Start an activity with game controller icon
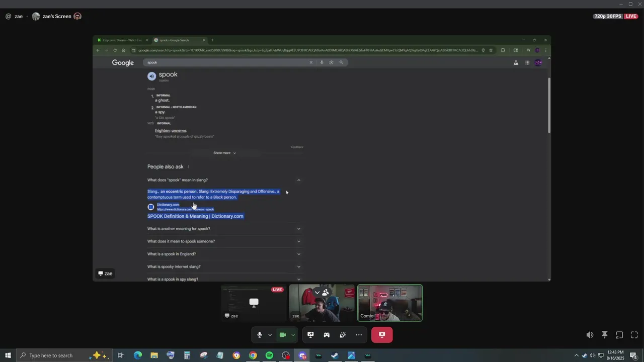This screenshot has width=644, height=362. (x=327, y=335)
